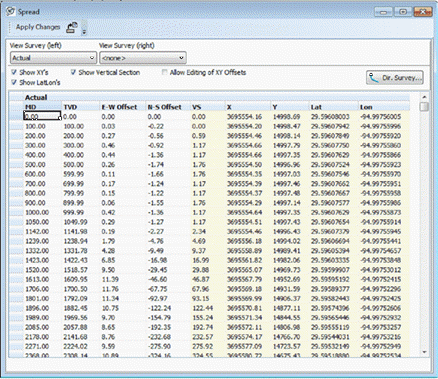Select the MD cell showing 0.00
Image resolution: width=438 pixels, height=379 pixels.
coord(42,117)
